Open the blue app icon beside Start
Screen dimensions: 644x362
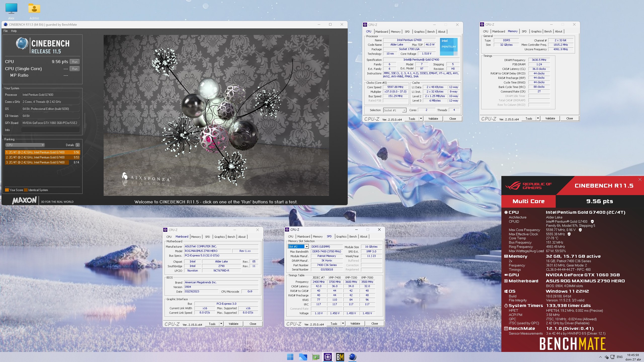tap(303, 357)
